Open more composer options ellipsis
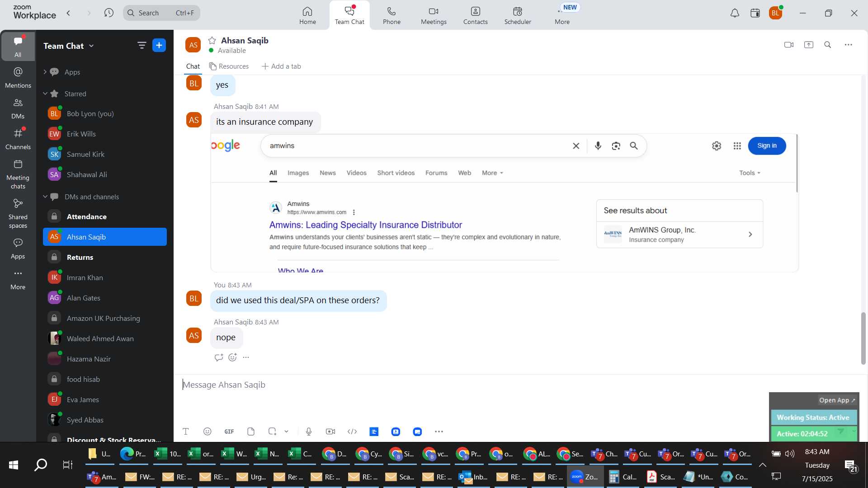 point(439,432)
